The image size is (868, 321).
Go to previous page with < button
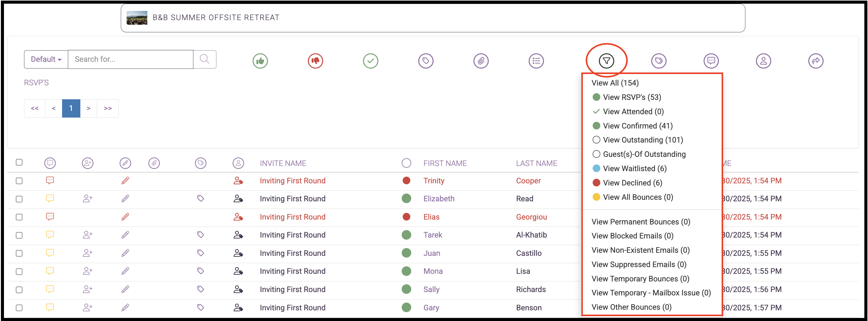(54, 108)
